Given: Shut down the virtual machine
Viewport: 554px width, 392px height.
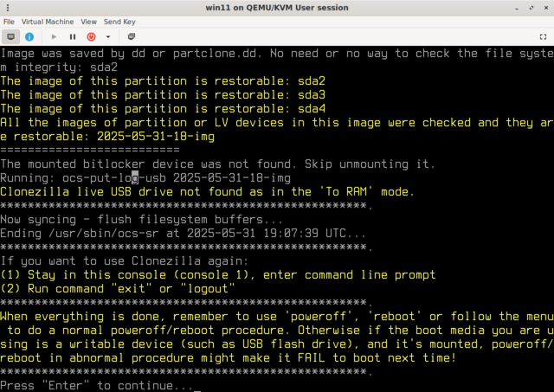Looking at the screenshot, I should click(91, 37).
